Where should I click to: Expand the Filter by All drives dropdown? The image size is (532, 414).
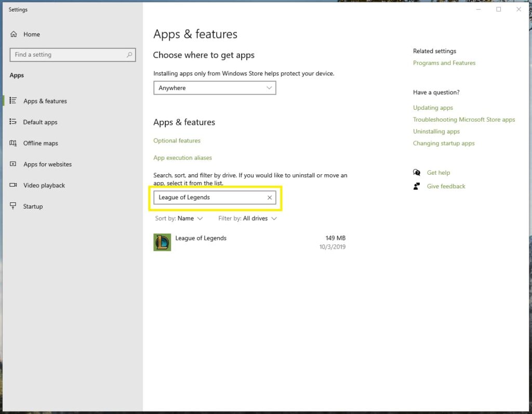[x=248, y=218]
